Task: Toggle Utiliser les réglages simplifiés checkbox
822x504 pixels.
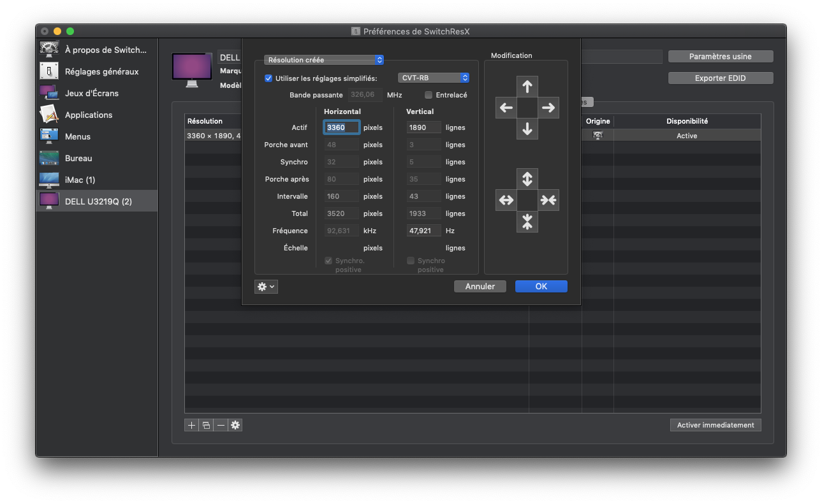Action: pyautogui.click(x=268, y=78)
